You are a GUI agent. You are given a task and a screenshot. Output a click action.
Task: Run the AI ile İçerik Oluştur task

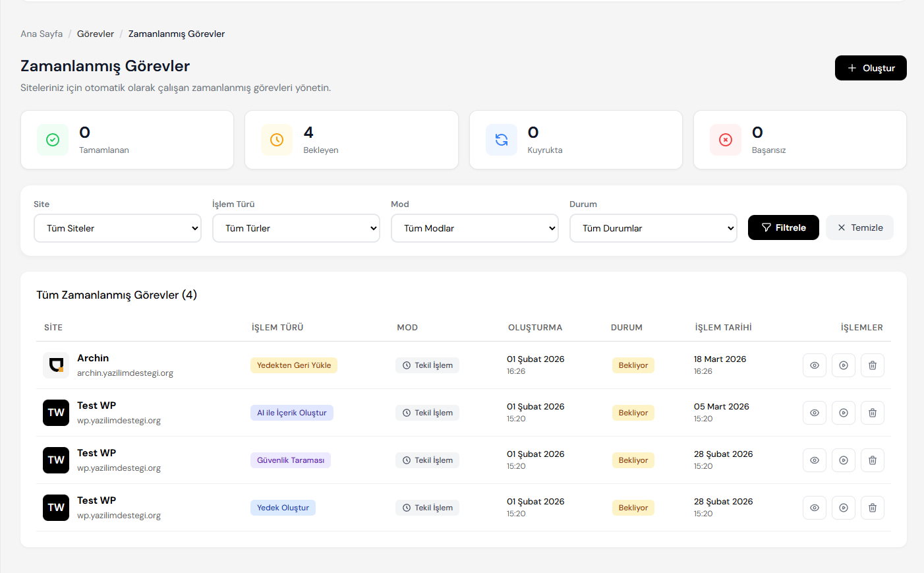click(843, 413)
